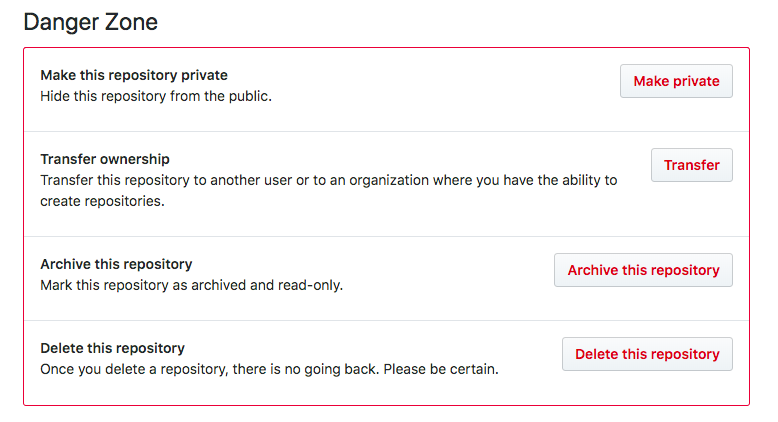This screenshot has height=422, width=778.
Task: Click 'Hide this repository from the public.' text
Action: 156,96
